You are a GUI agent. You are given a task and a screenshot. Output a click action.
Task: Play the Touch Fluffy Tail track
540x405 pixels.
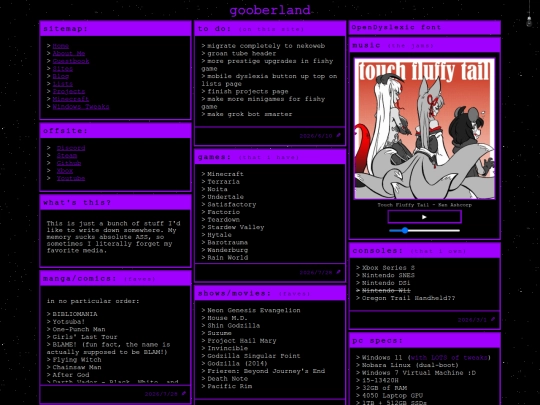424,217
